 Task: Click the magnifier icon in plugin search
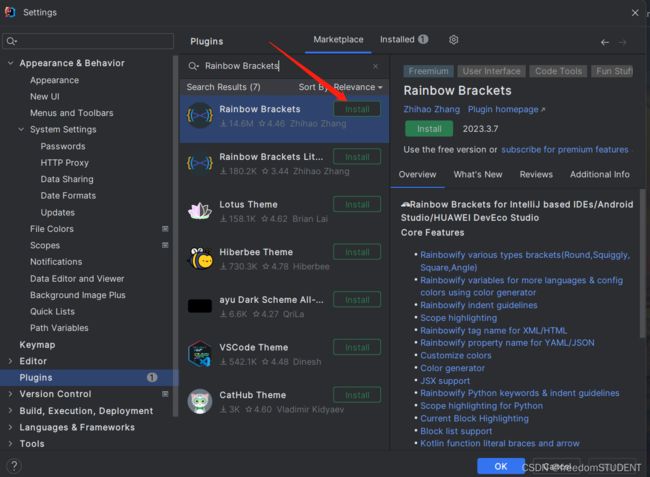pos(193,66)
